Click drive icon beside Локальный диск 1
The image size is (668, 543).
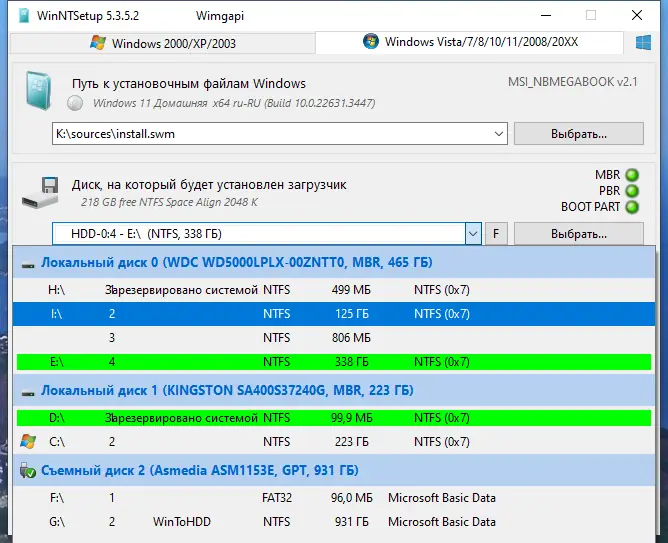(28, 393)
